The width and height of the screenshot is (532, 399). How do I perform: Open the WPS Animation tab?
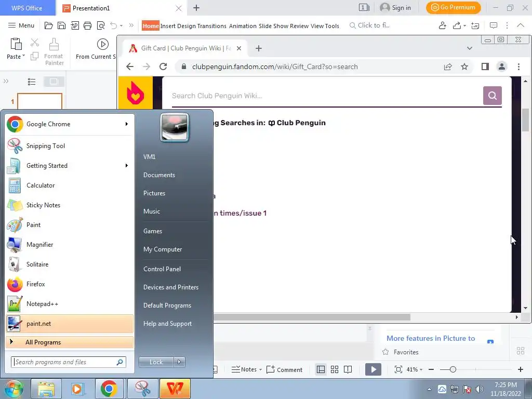243,26
